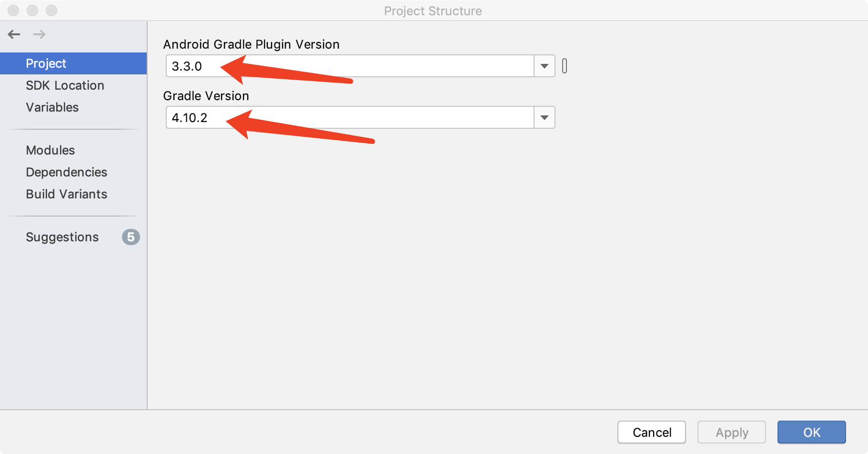Select the Project sidebar item
This screenshot has width=868, height=454.
coord(73,63)
